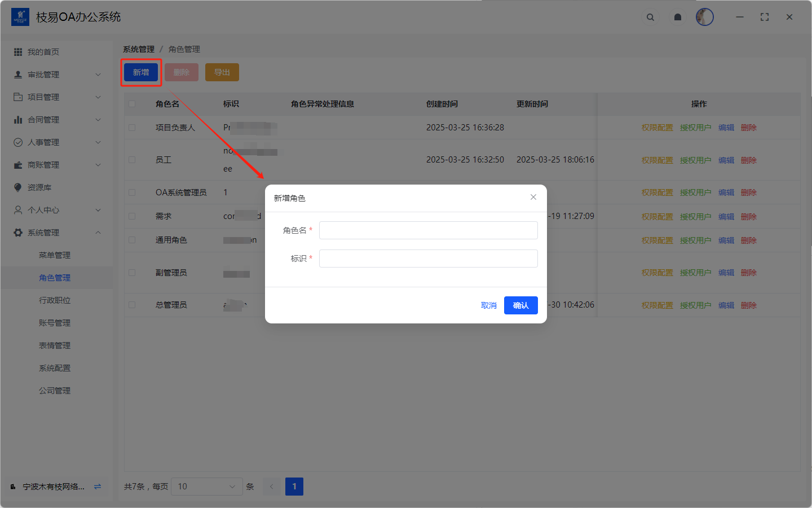Open 我的首页 grid icon in sidebar
Screen dimensions: 812x508
18,52
